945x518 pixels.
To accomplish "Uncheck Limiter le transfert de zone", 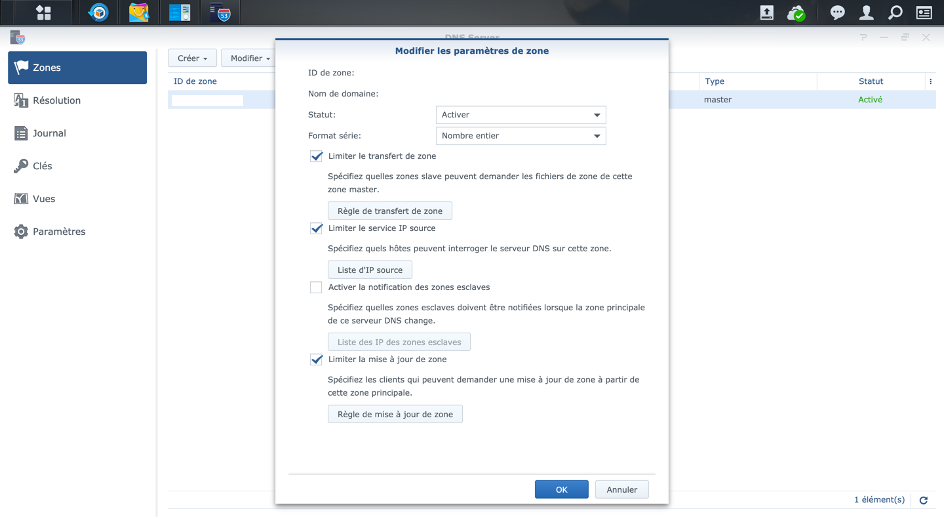I will pyautogui.click(x=317, y=156).
